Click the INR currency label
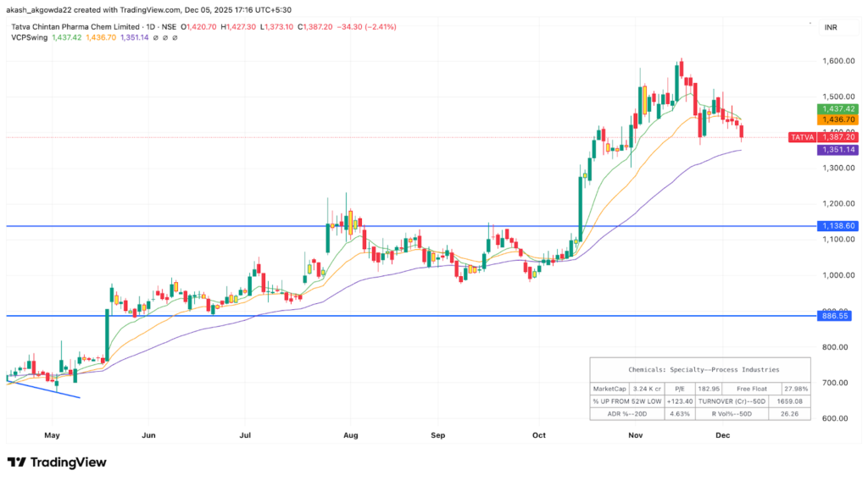The image size is (868, 481). tap(832, 27)
